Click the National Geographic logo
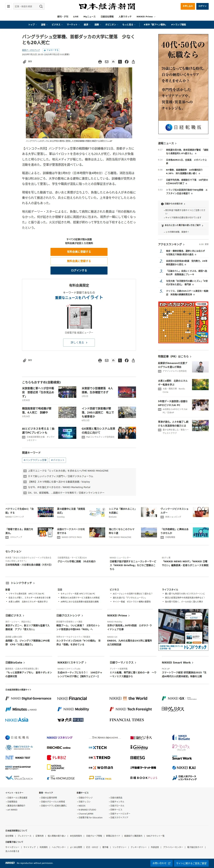Screen dimensions: 214x868 (x=55, y=768)
